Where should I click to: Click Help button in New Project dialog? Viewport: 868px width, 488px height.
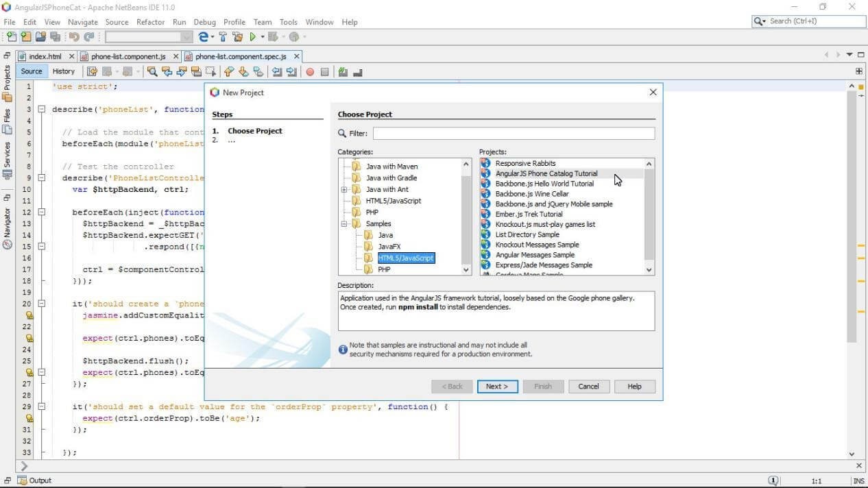pos(634,387)
